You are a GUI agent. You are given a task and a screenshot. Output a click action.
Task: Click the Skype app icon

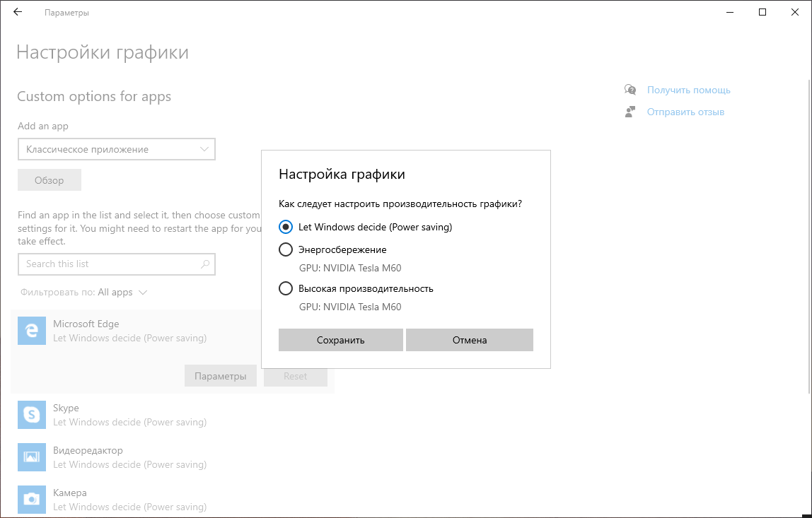31,415
